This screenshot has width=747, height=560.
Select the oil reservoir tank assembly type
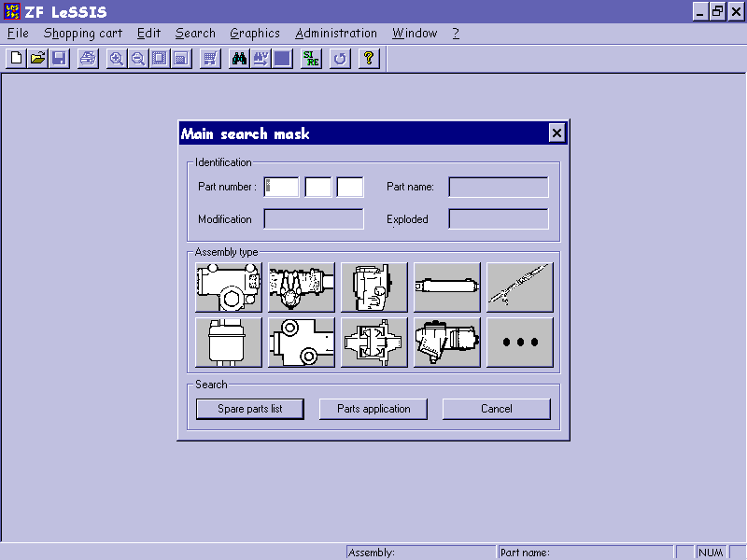(229, 343)
